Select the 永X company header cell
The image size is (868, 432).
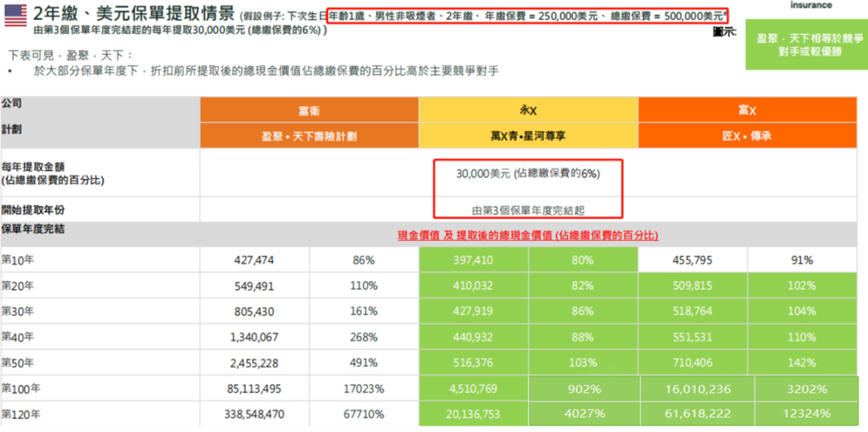point(528,110)
